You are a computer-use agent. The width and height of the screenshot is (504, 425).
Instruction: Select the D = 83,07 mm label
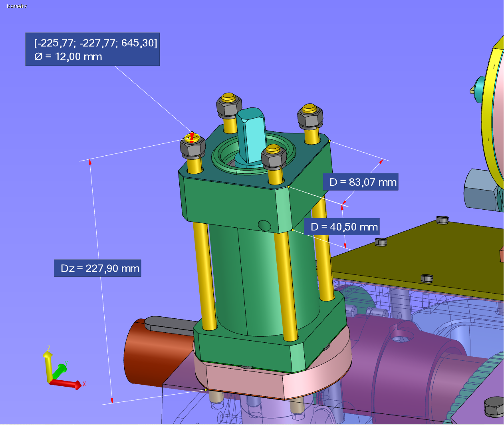point(361,182)
